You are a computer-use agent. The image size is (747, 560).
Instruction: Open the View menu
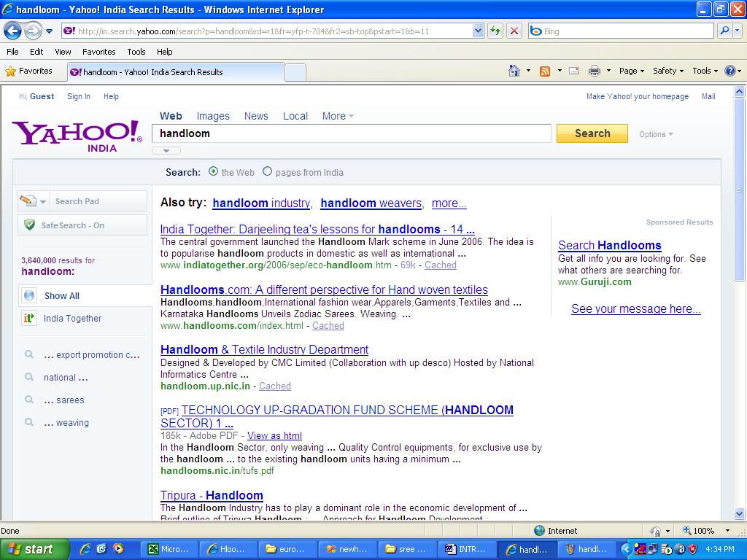(x=63, y=52)
